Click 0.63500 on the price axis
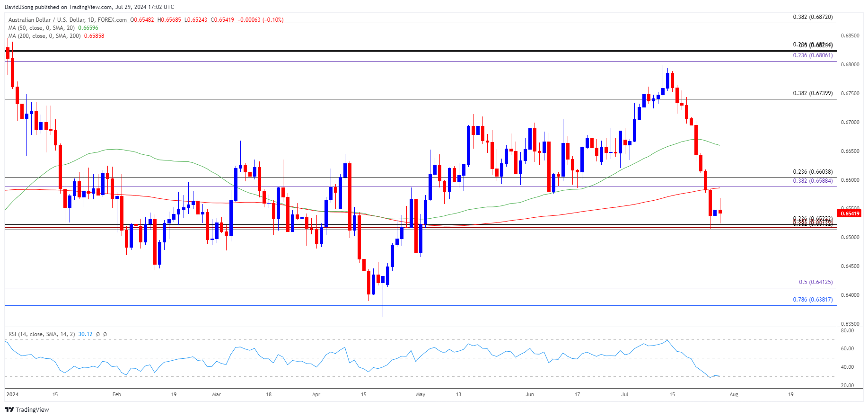Image resolution: width=868 pixels, height=418 pixels. (x=850, y=324)
